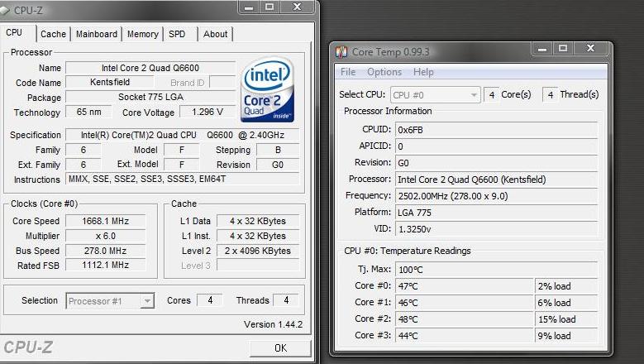The image size is (644, 364).
Task: Maximize the Core Temp window
Action: (x=563, y=49)
